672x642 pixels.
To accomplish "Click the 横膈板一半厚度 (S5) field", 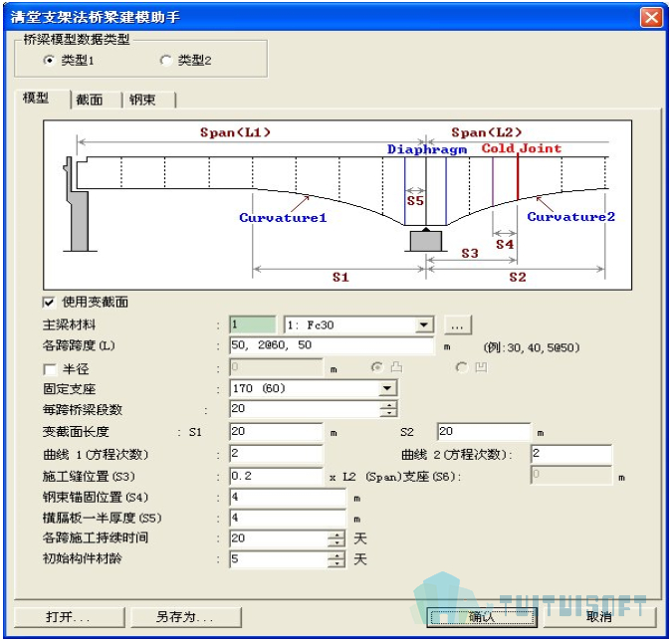I will pyautogui.click(x=288, y=519).
